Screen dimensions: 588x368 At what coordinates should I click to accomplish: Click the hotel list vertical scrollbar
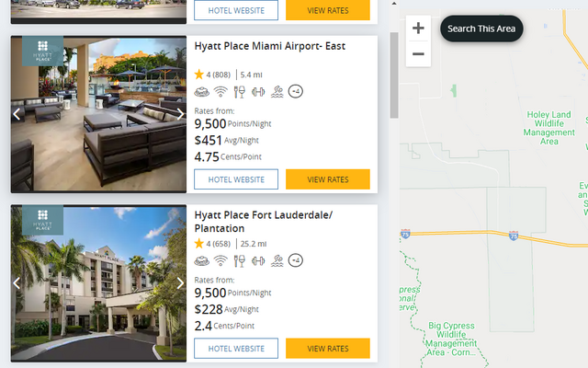tap(394, 75)
